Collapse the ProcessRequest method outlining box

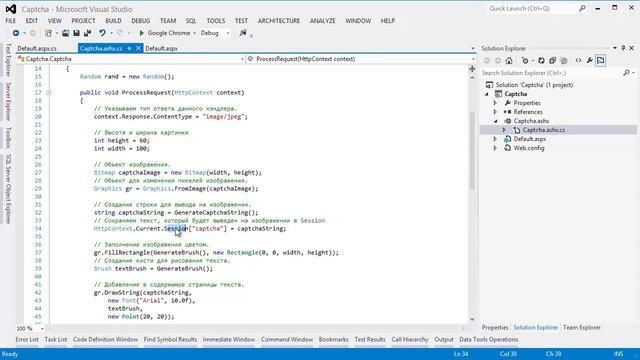[x=49, y=93]
